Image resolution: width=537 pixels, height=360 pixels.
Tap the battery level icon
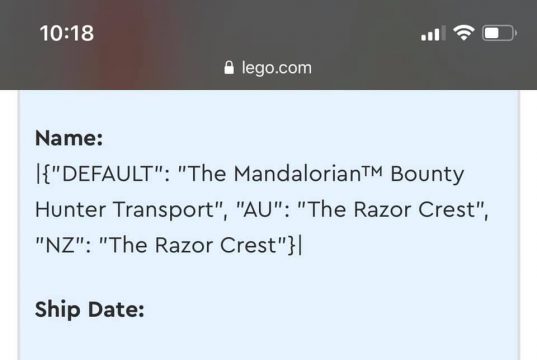pos(499,33)
